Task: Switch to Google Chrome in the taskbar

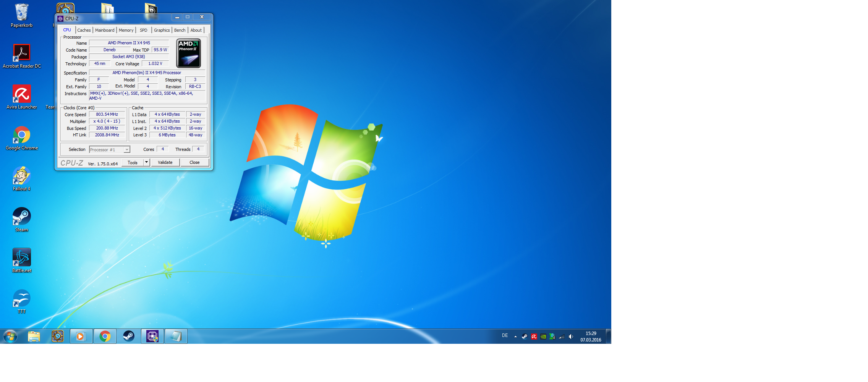Action: click(x=105, y=336)
